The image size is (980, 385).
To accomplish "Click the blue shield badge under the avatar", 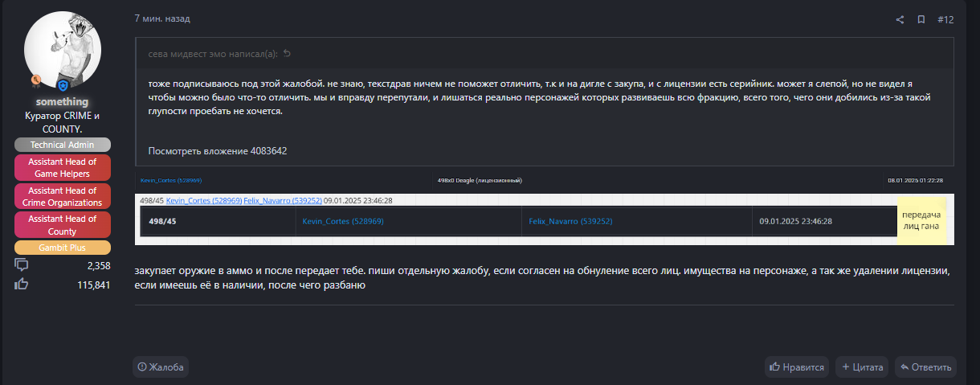I will [x=63, y=85].
